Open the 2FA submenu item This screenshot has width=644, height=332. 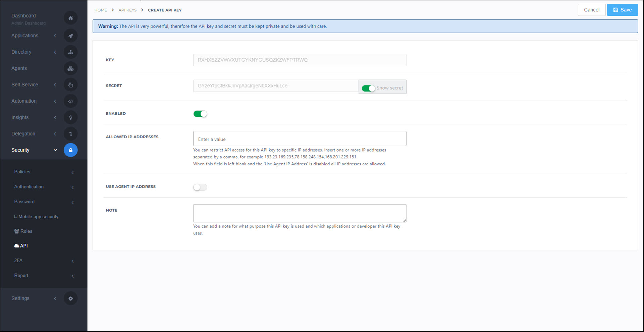(x=18, y=261)
